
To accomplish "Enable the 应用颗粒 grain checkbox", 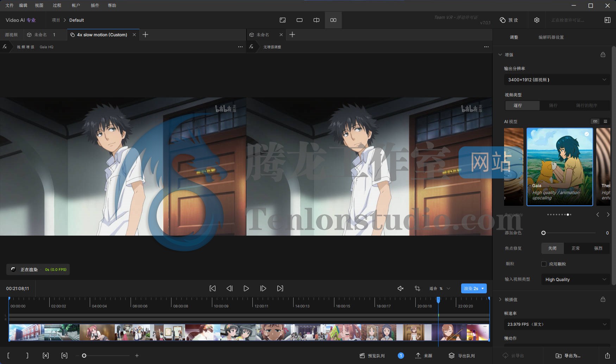I will coord(543,264).
